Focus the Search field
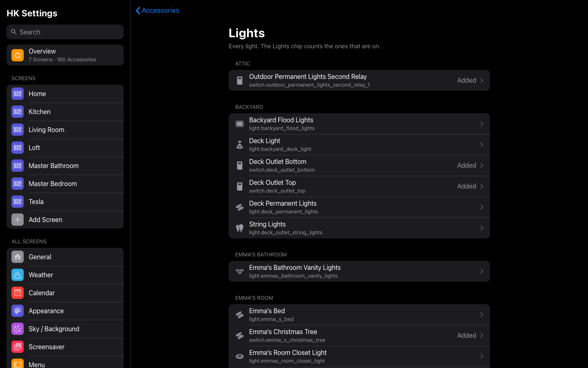The width and height of the screenshot is (588, 368). click(x=65, y=32)
